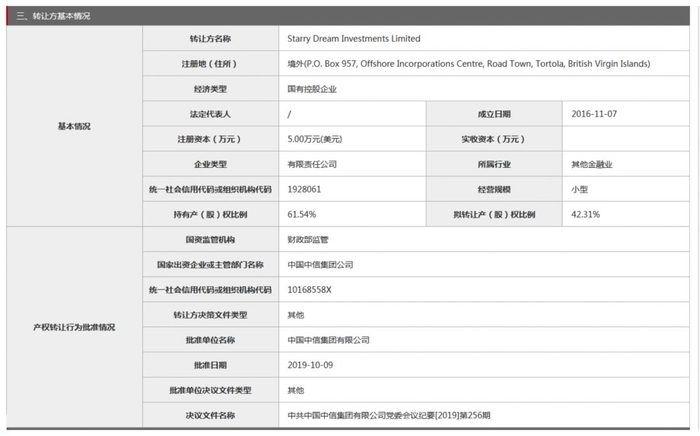Select the 42.31% value
This screenshot has height=436, width=700.
[x=585, y=215]
